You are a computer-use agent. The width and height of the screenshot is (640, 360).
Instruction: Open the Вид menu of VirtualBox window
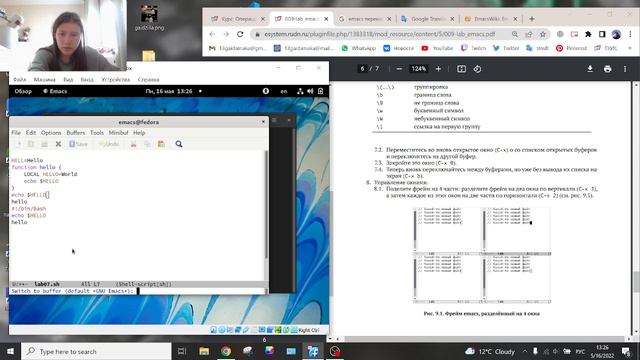(68, 80)
